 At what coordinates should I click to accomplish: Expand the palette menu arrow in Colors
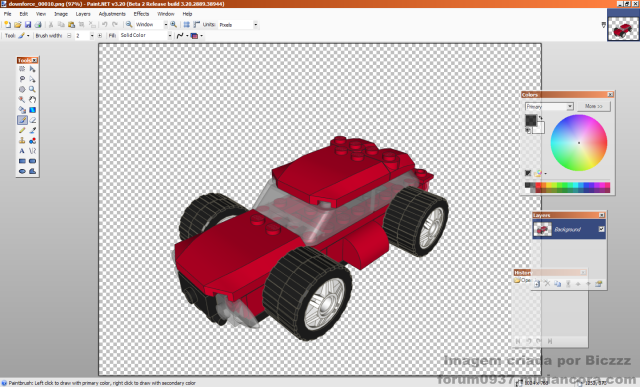coord(545,173)
